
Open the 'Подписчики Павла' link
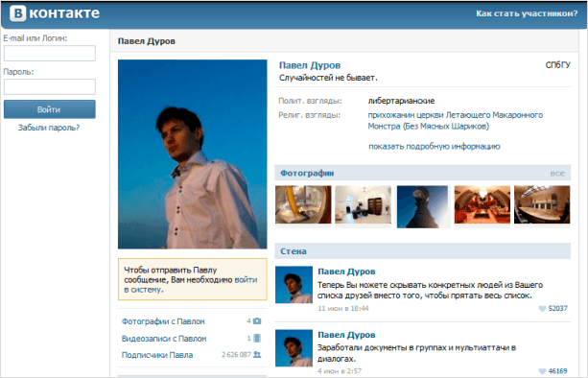(x=157, y=355)
